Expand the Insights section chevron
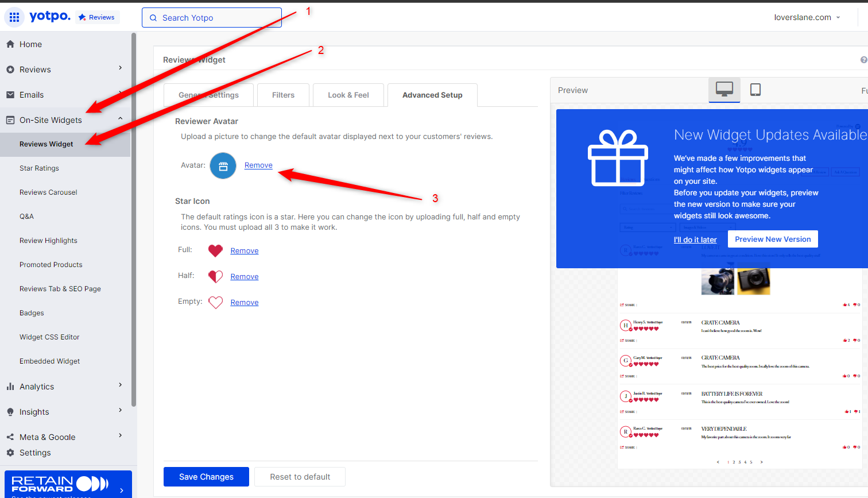The image size is (868, 498). tap(121, 410)
